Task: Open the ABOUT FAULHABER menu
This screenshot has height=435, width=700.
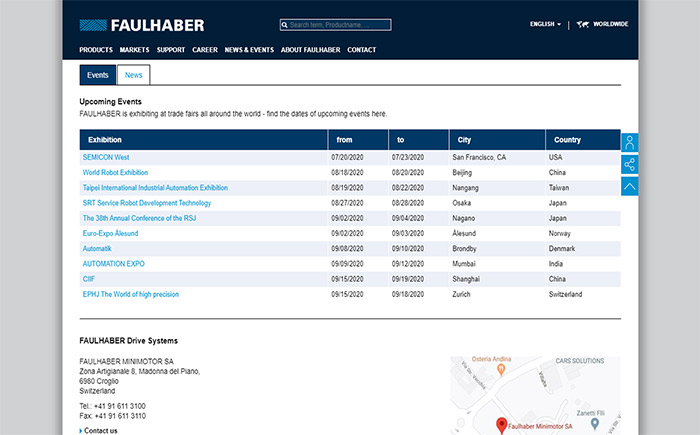Action: (x=310, y=50)
